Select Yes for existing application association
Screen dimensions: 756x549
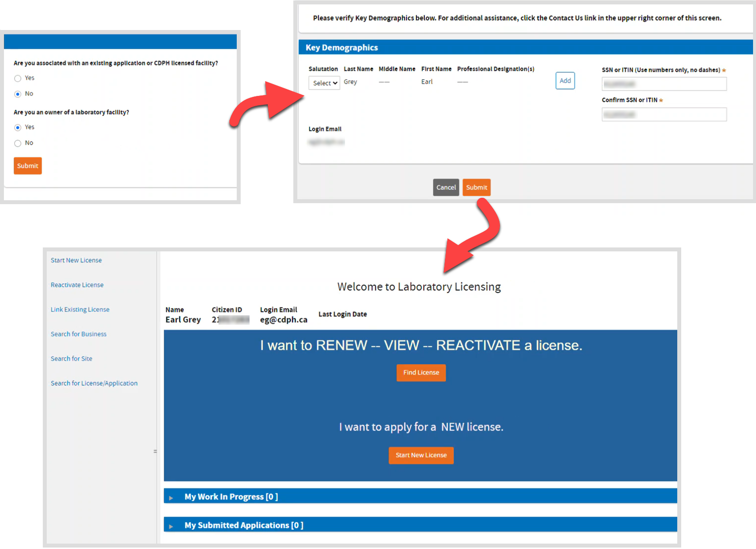(x=18, y=78)
